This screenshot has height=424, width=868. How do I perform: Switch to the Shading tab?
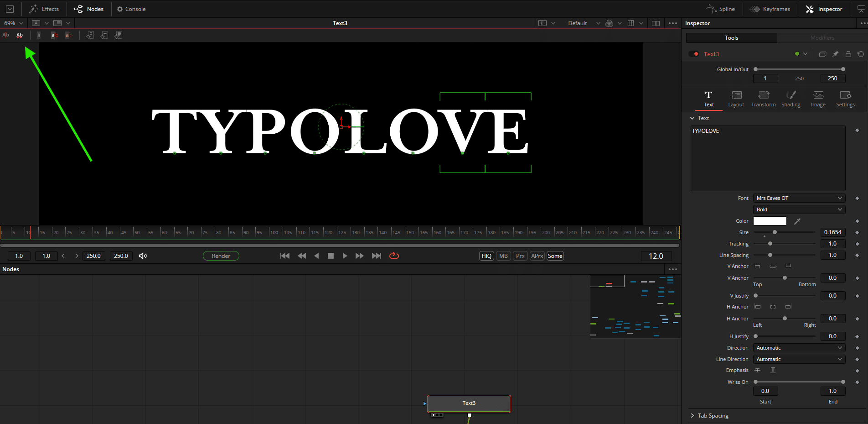[x=790, y=99]
